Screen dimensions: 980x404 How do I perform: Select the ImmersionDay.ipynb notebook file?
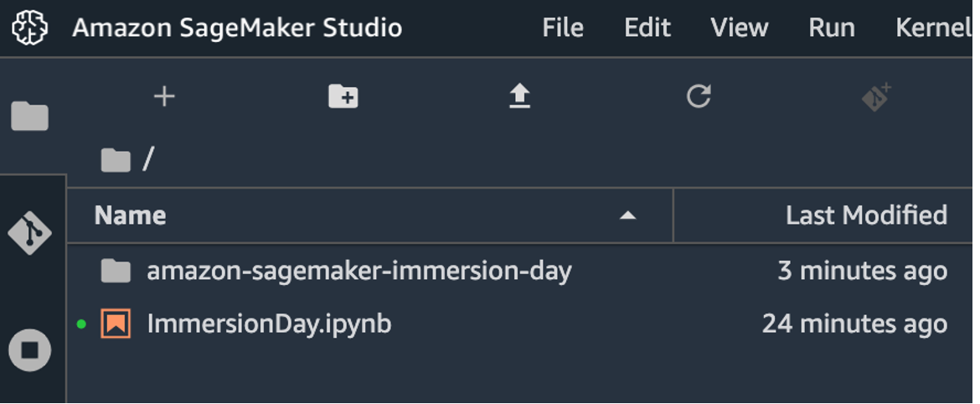(520, 324)
